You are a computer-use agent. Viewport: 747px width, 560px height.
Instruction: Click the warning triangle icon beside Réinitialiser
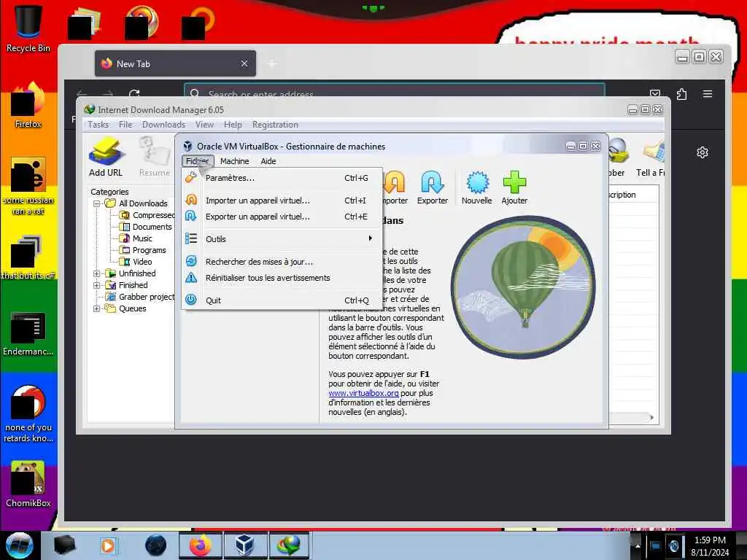[191, 277]
